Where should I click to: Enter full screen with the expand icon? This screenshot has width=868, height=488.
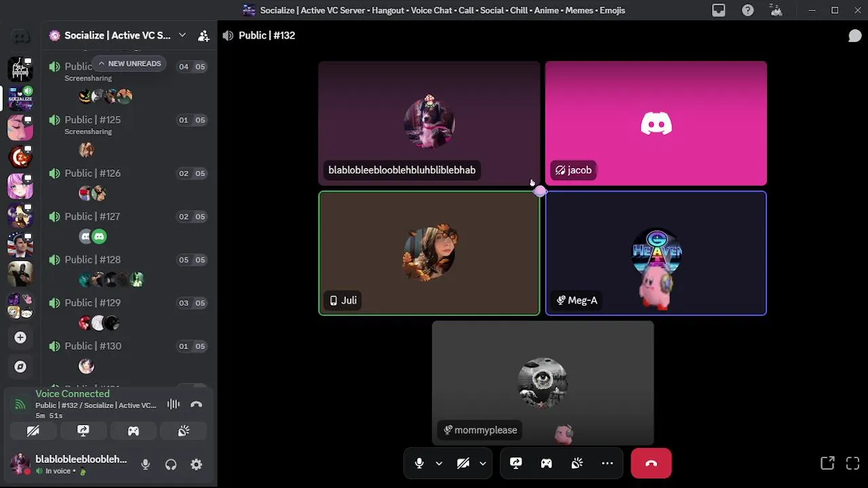(853, 464)
